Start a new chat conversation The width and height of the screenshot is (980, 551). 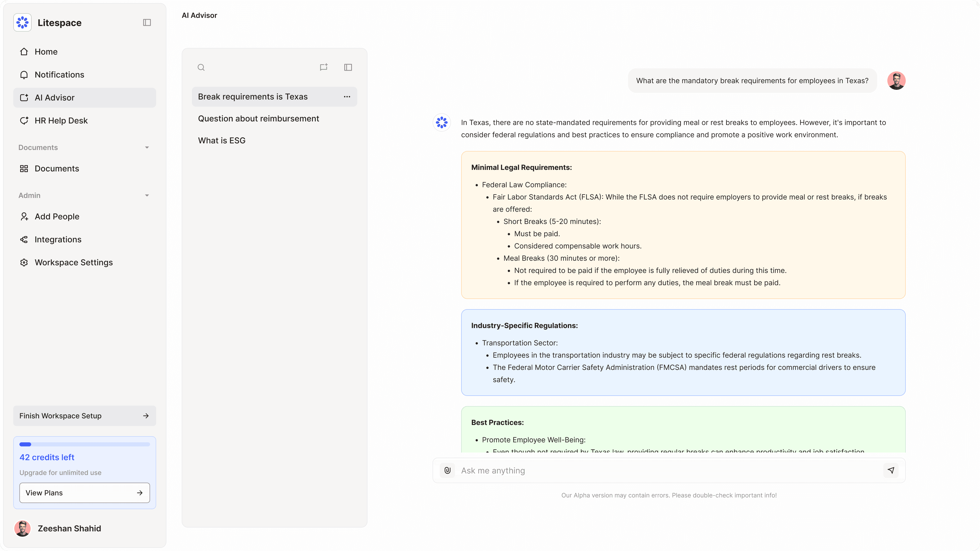pyautogui.click(x=324, y=67)
